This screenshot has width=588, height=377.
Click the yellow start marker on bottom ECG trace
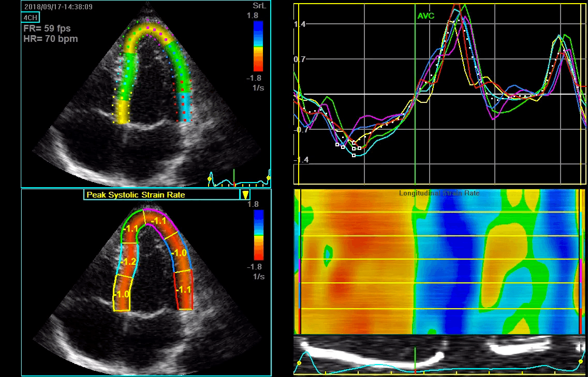(299, 363)
